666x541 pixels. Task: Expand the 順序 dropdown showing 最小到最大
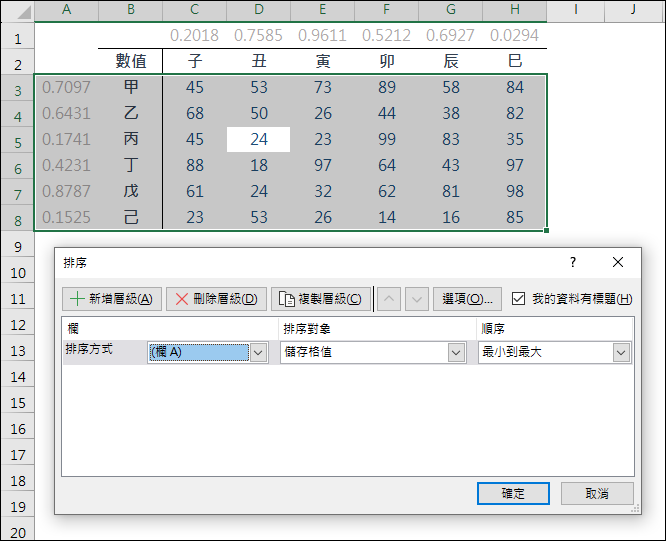click(x=621, y=352)
